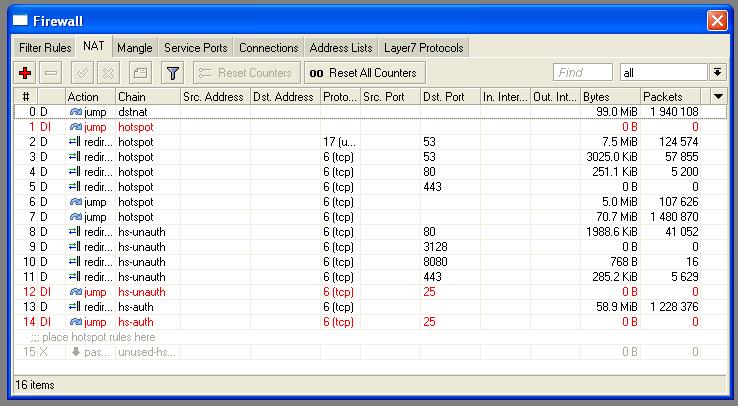Click jump action icon in row 0

(75, 112)
